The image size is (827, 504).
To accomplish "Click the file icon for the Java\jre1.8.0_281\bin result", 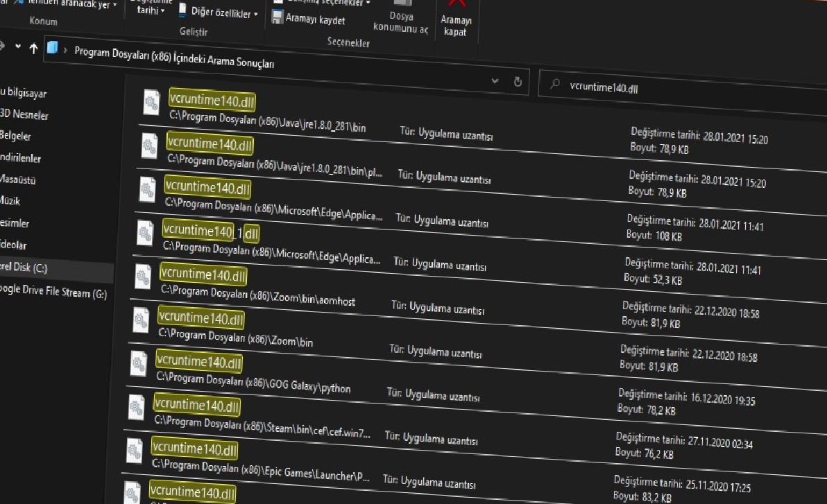I will (x=151, y=103).
